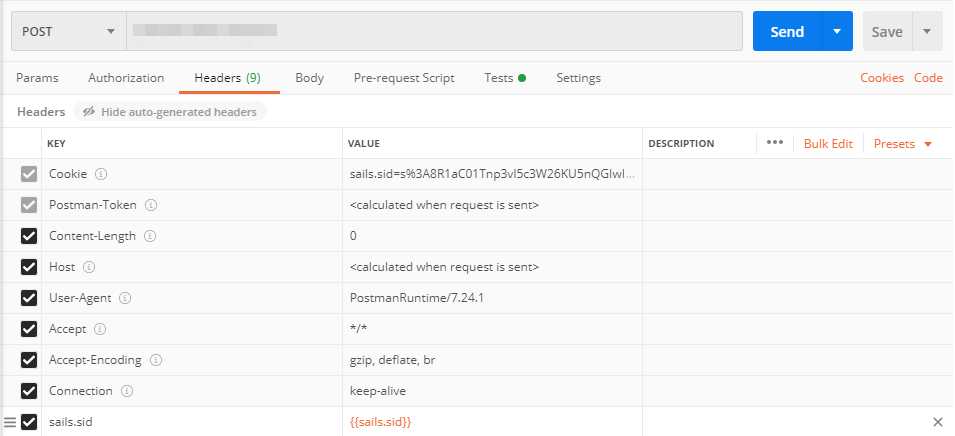Uncheck the Content-Length header checkbox
955x436 pixels.
29,236
